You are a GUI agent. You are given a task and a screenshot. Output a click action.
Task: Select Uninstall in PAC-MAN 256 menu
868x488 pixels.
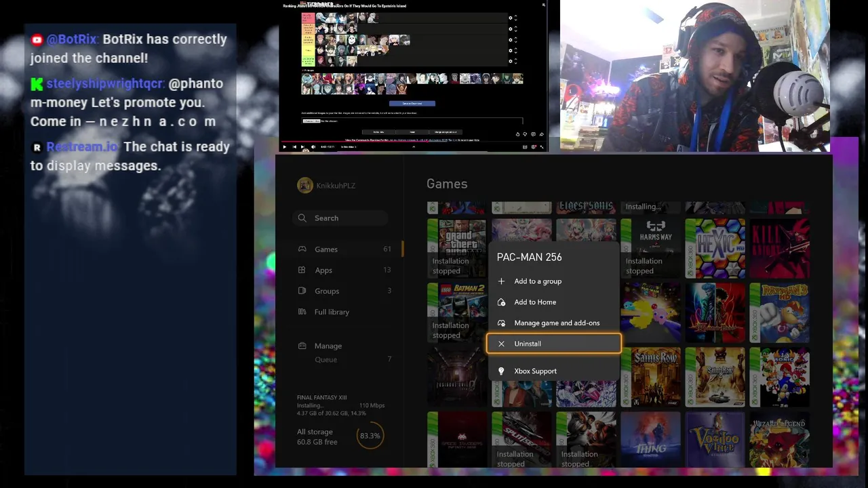coord(553,344)
